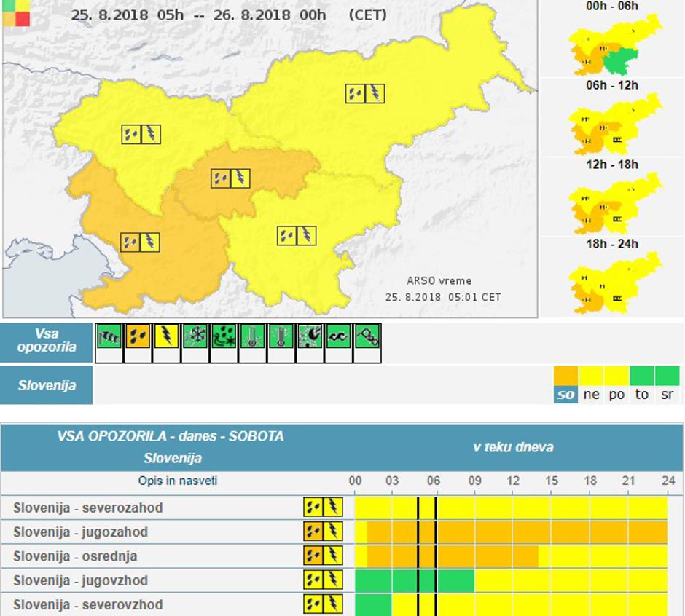
Task: Select the wind warning icon
Action: tap(109, 337)
